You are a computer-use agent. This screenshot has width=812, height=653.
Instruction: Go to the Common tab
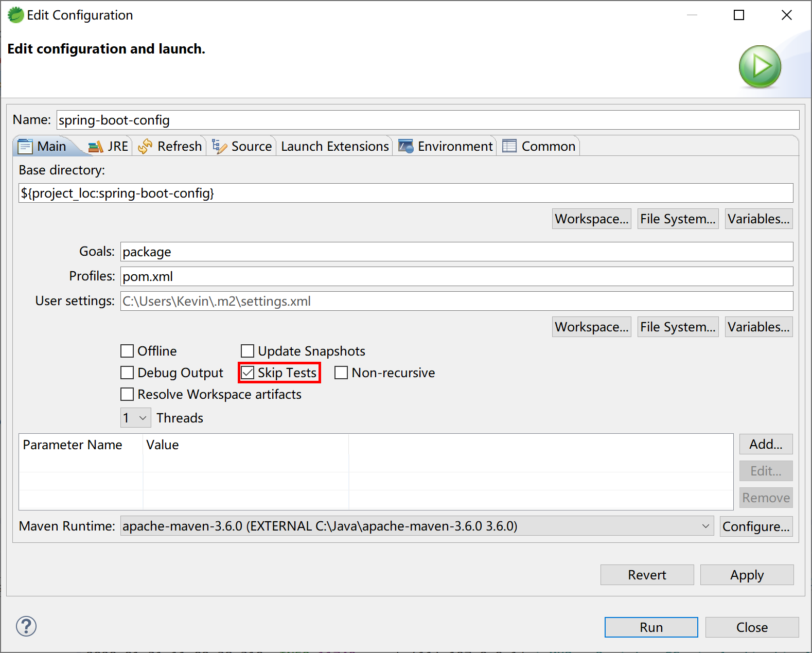point(539,147)
